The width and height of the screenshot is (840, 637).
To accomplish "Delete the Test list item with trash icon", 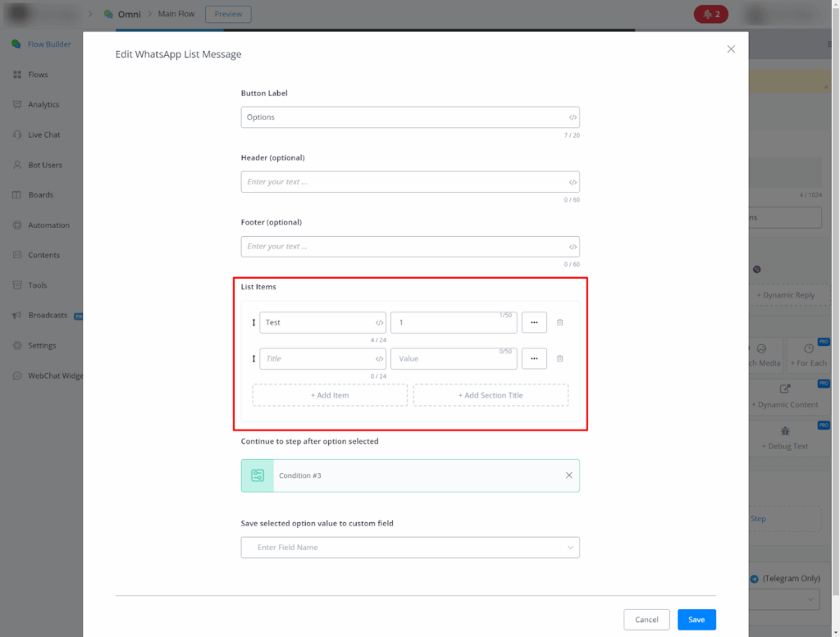I will pyautogui.click(x=560, y=323).
